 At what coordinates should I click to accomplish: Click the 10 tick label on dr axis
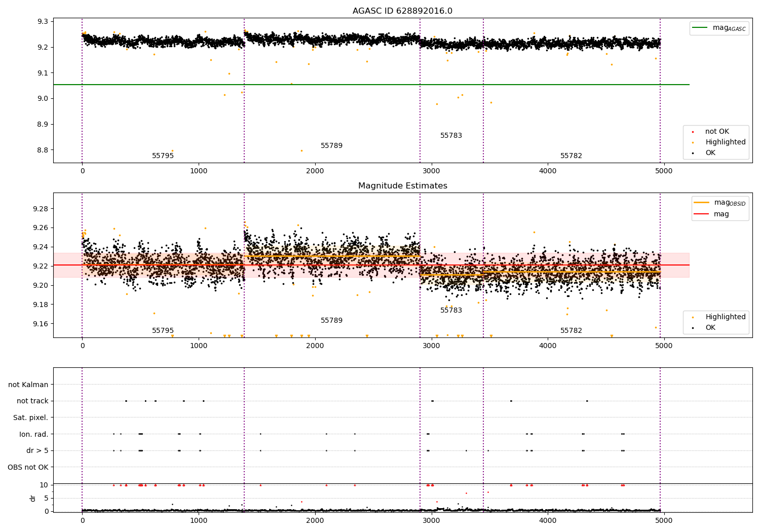tap(44, 485)
